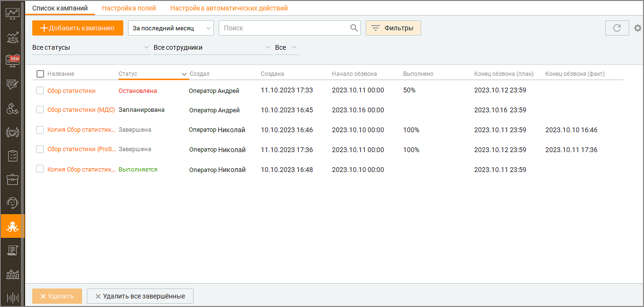Select the orange octopus sidebar icon
Viewport: 644px width, 307px height.
coord(12,226)
